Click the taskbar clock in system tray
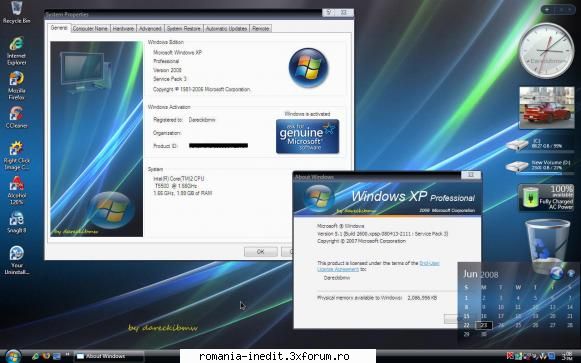 (567, 356)
